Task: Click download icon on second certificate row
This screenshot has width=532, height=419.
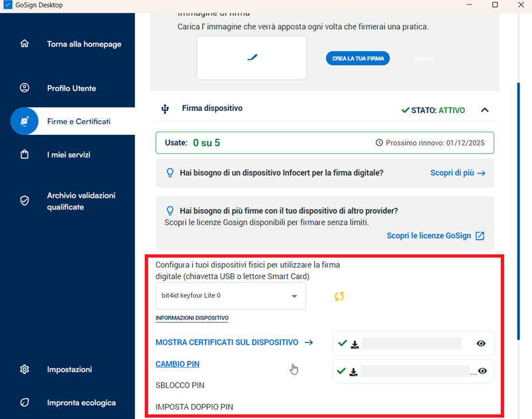Action: pyautogui.click(x=355, y=371)
